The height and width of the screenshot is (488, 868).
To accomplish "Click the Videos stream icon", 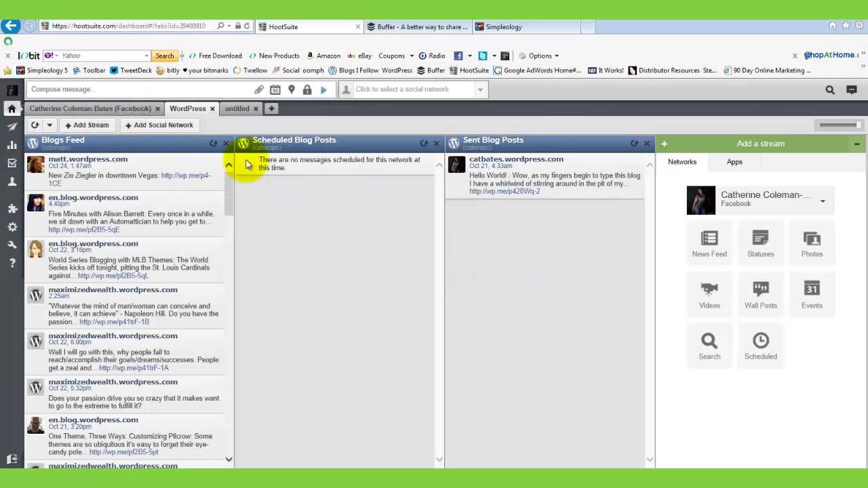I will tap(709, 296).
